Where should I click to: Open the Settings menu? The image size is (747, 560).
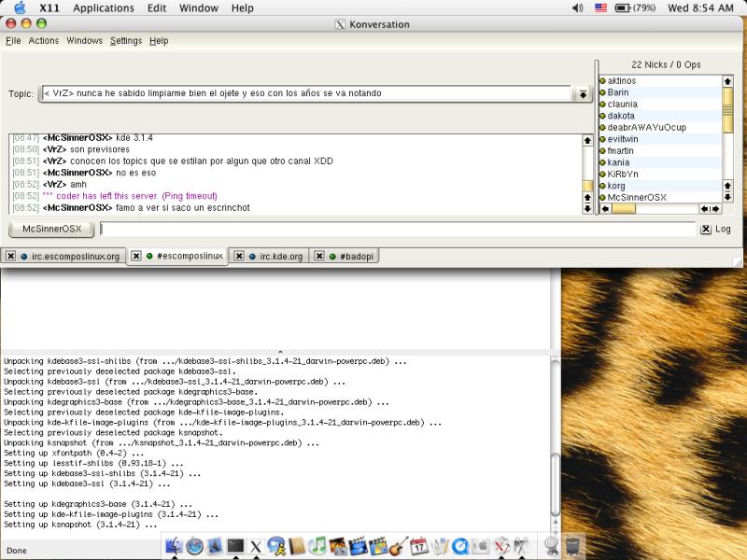coord(126,41)
